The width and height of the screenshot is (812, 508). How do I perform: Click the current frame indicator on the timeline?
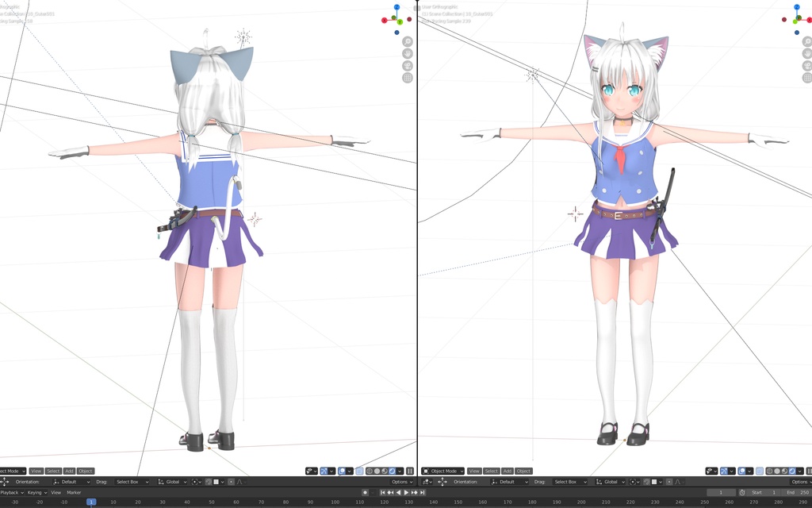pyautogui.click(x=91, y=501)
